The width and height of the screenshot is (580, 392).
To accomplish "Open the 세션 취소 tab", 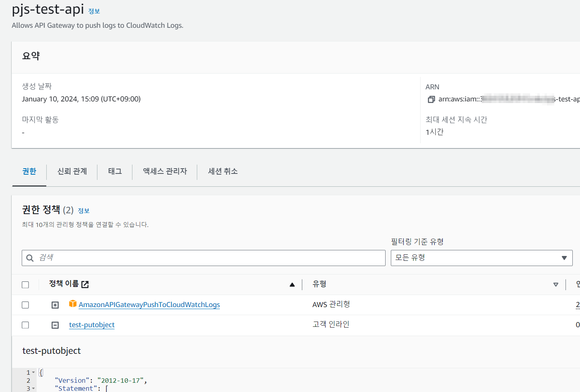I will point(223,171).
